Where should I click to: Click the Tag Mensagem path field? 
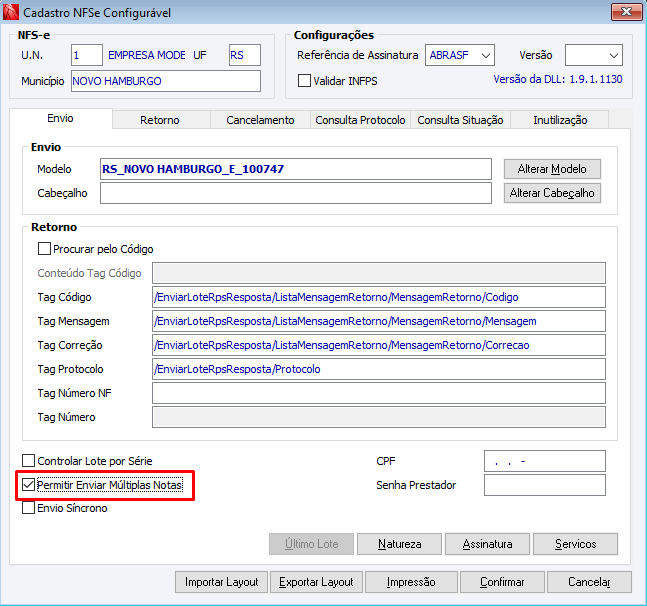pyautogui.click(x=379, y=321)
